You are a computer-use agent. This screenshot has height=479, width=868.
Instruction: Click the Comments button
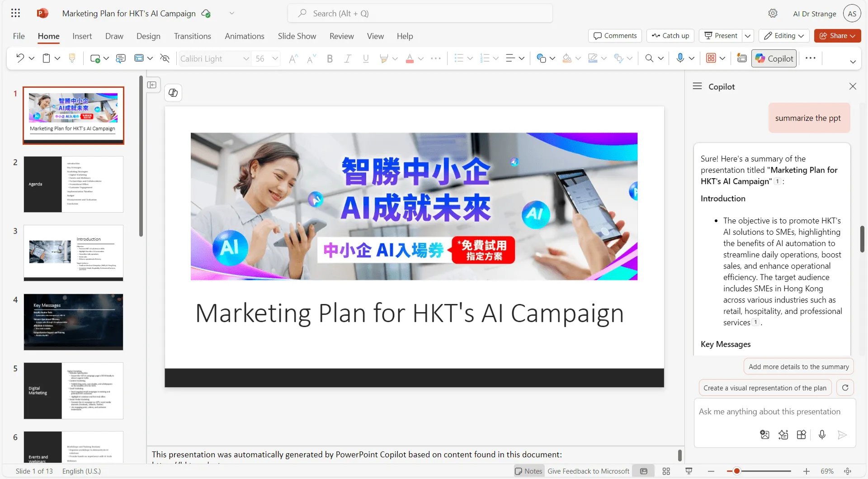click(x=615, y=36)
